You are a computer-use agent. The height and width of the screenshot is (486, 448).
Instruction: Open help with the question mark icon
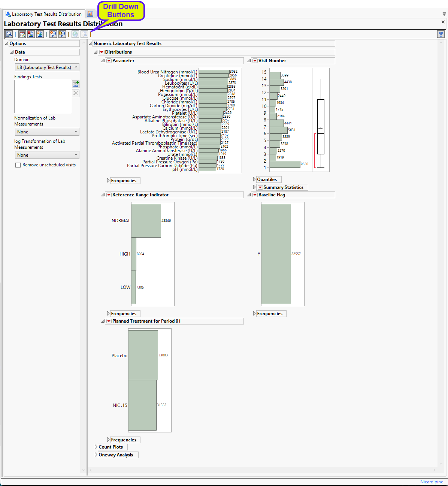(x=441, y=34)
